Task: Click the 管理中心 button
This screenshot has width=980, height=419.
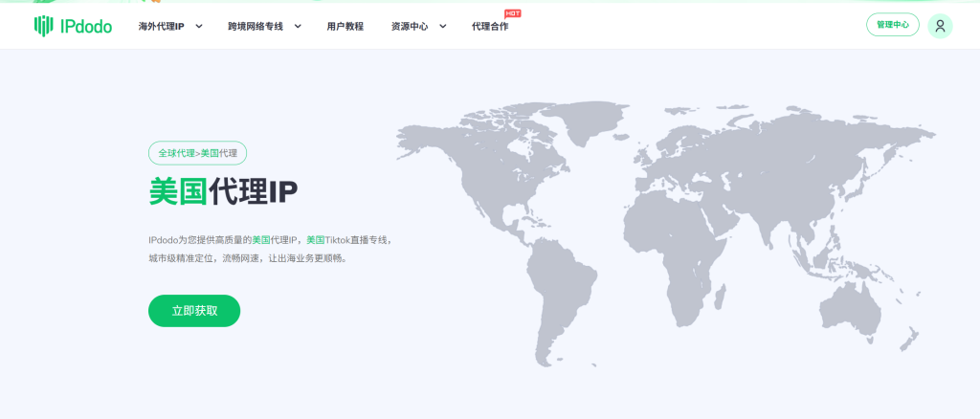Action: pyautogui.click(x=892, y=26)
